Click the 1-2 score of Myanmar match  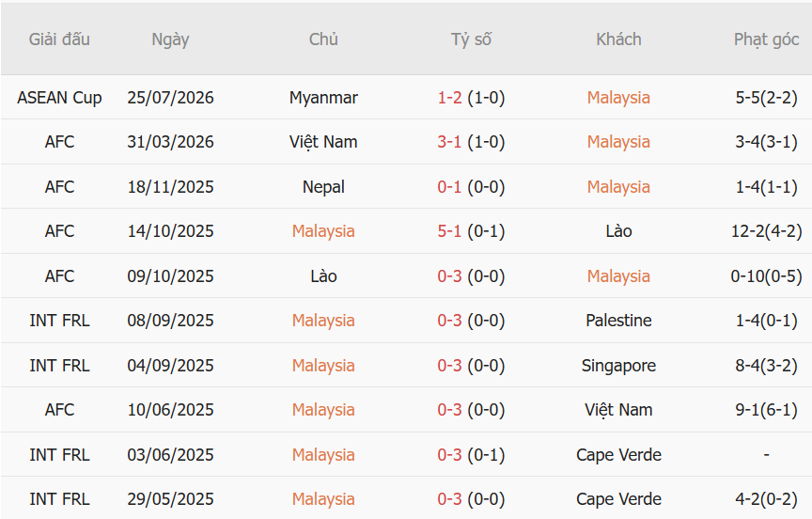449,98
